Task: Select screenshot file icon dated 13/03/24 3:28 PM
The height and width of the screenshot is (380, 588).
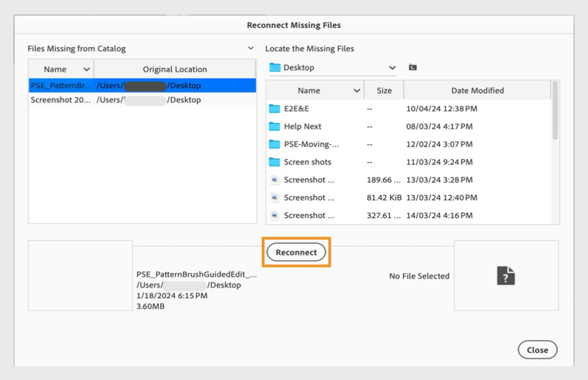Action: click(x=274, y=180)
